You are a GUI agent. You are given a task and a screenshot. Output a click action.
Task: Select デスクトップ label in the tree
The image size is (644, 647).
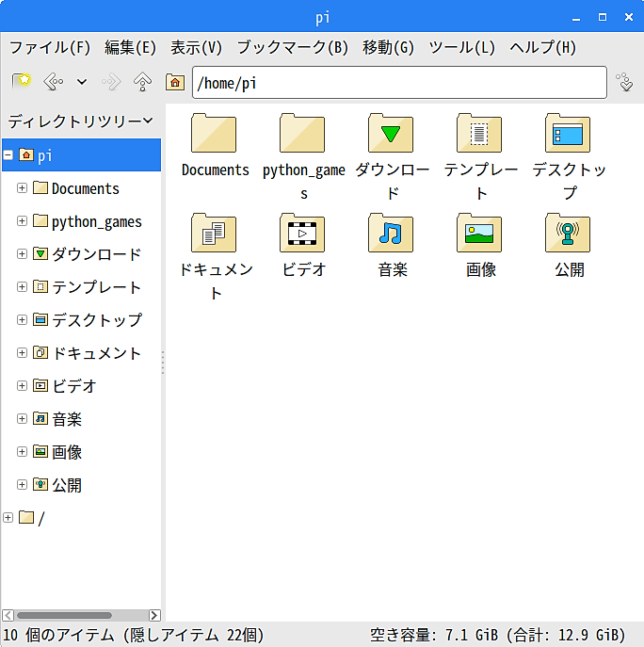[x=97, y=320]
